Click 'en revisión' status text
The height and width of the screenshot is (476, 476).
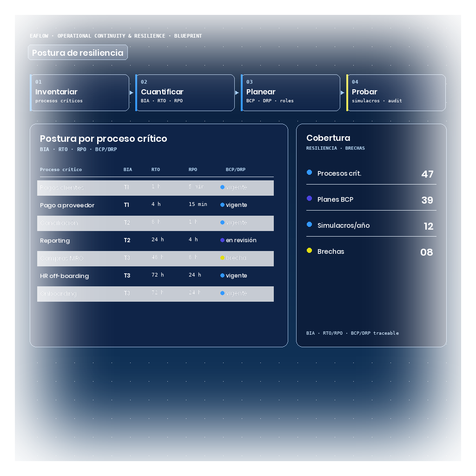pyautogui.click(x=241, y=240)
